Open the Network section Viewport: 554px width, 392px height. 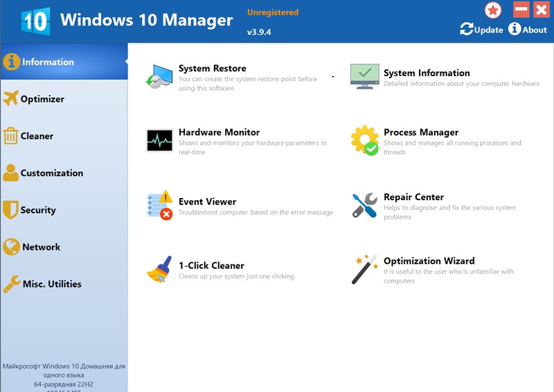64,247
